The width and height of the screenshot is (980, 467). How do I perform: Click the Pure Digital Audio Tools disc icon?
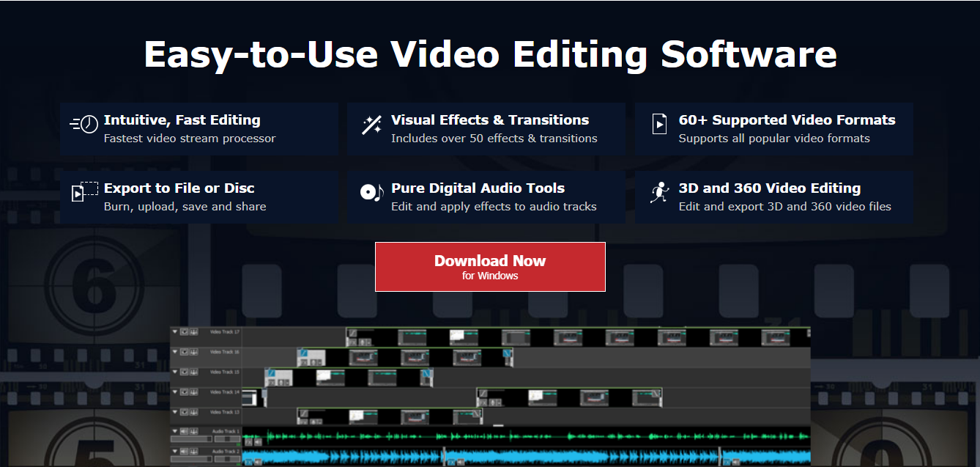pos(372,193)
